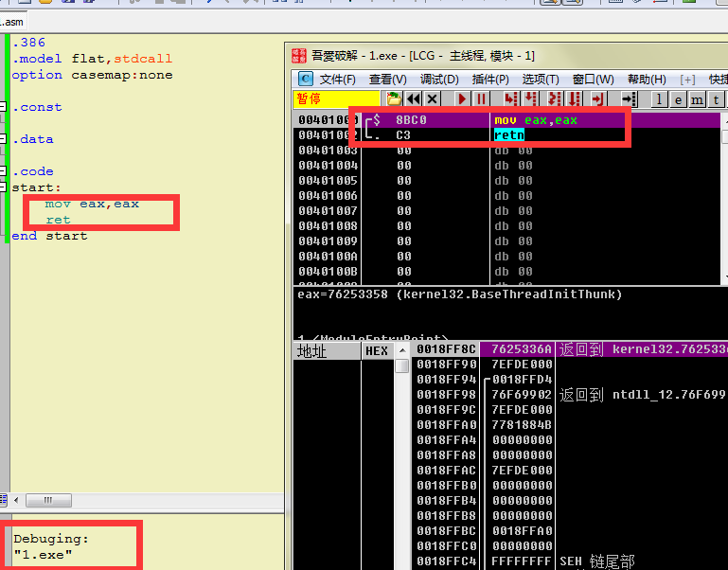Image resolution: width=728 pixels, height=570 pixels.
Task: Click the Trace into icon
Action: tap(554, 99)
